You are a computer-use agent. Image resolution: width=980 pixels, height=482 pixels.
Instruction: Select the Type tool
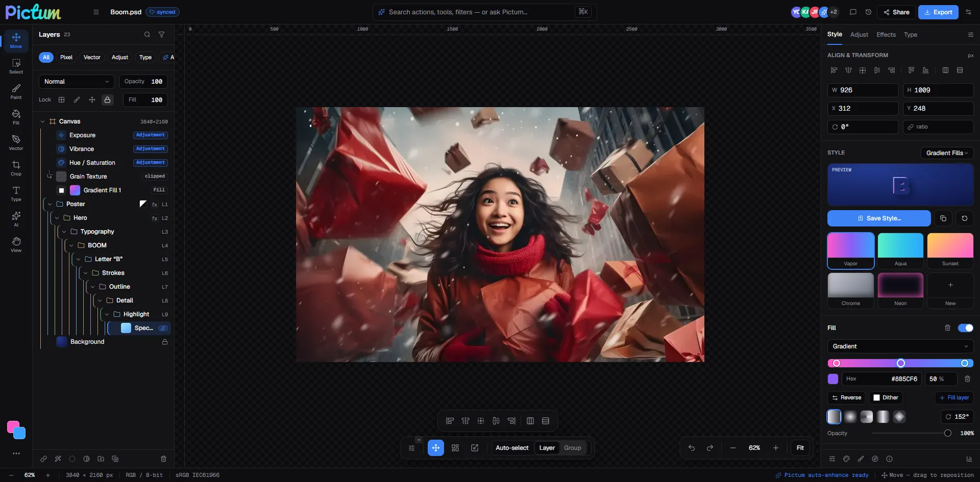tap(16, 193)
